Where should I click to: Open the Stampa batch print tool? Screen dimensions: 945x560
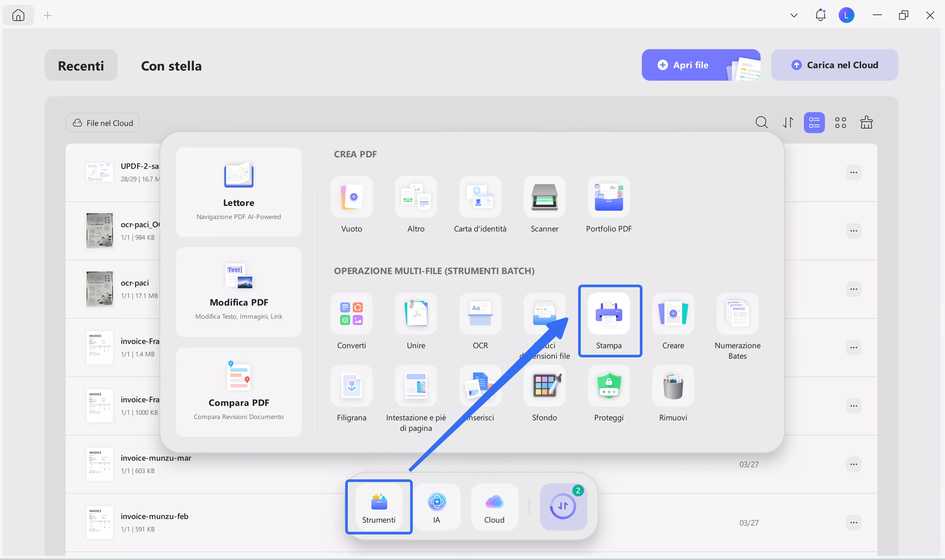click(609, 313)
